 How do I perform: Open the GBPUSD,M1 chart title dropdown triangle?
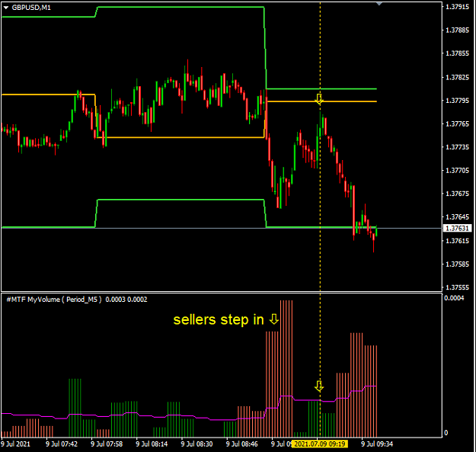pos(6,8)
